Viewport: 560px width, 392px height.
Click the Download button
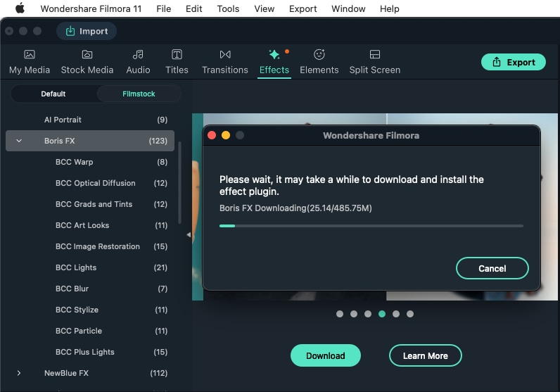tap(325, 355)
